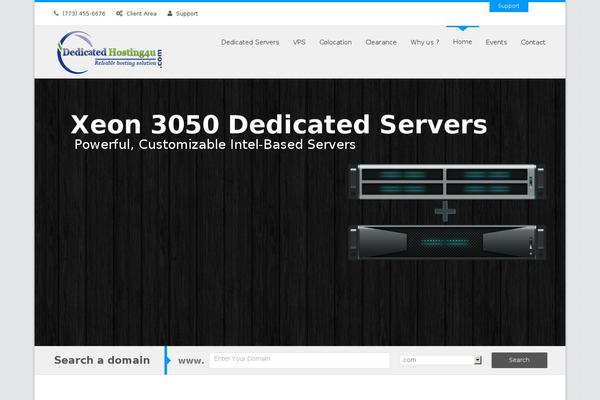Go to the Colocation page
This screenshot has width=600, height=400.
336,42
